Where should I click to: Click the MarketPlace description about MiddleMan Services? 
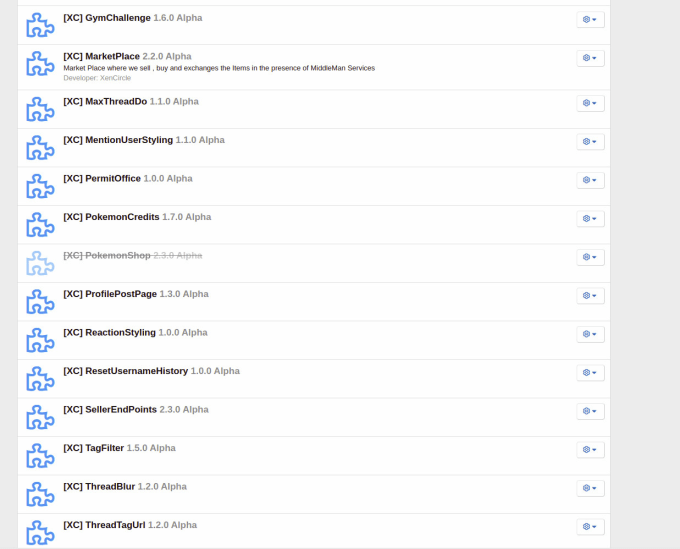[x=219, y=68]
